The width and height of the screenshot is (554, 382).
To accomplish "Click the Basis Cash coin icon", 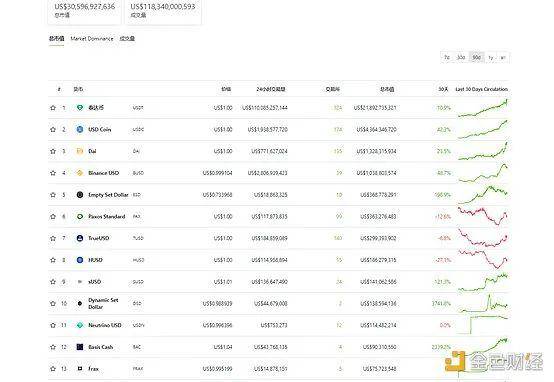I will (x=80, y=347).
